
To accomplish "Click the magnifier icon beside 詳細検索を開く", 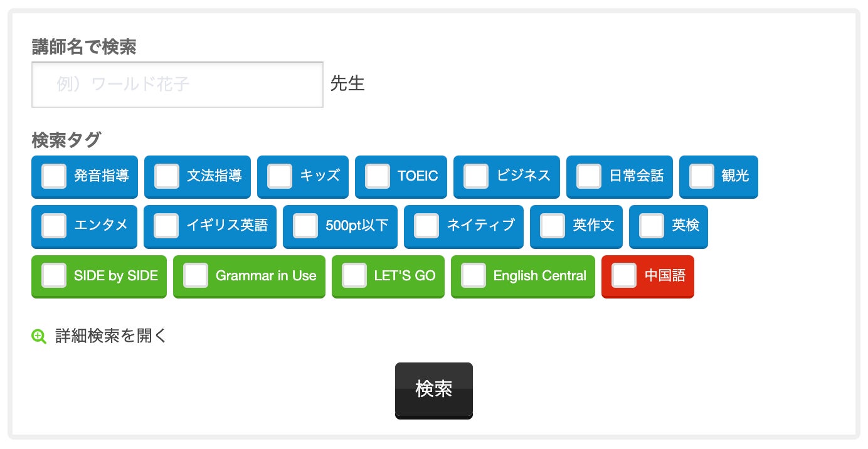I will pyautogui.click(x=39, y=337).
